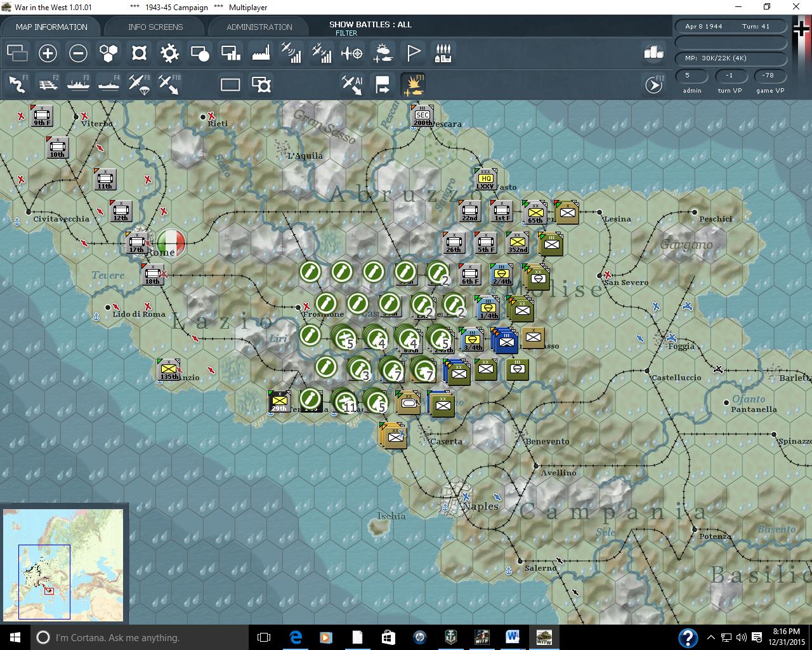Select the 2/4th regiment counter
This screenshot has width=812, height=650.
[501, 274]
